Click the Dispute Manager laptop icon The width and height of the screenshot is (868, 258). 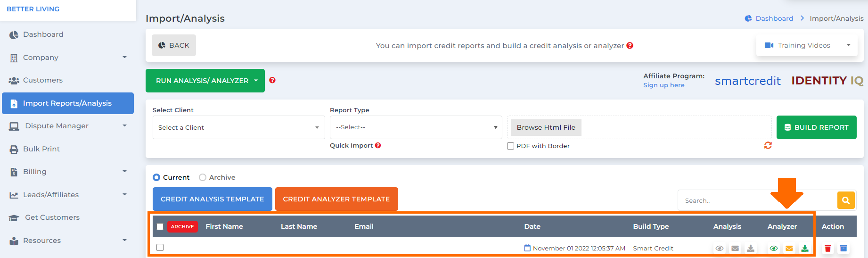point(14,126)
